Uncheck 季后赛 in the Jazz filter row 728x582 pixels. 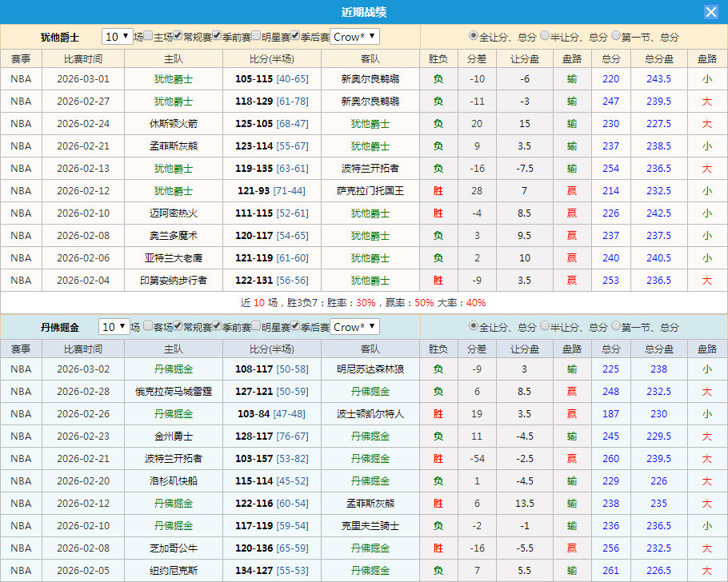296,37
